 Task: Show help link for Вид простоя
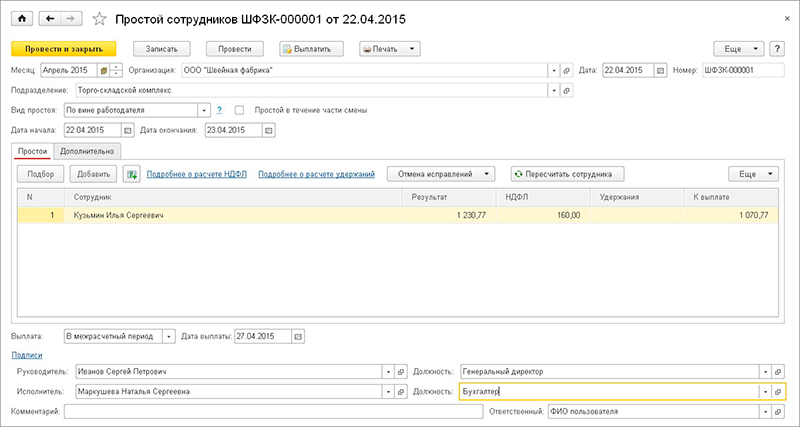(x=219, y=110)
